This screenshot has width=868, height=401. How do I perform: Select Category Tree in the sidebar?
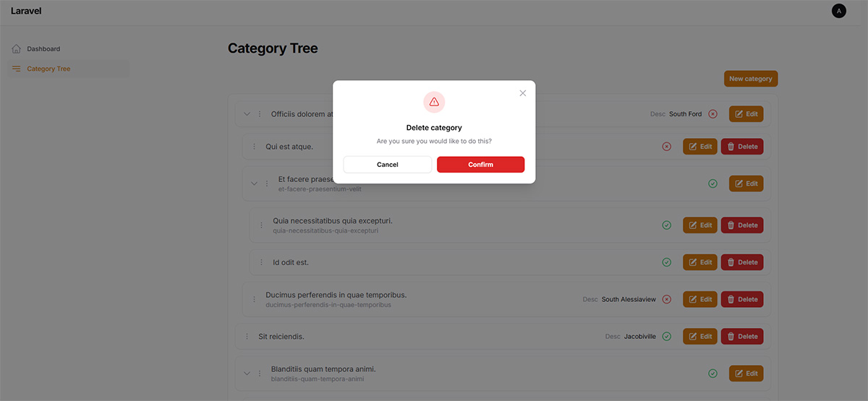[x=48, y=69]
